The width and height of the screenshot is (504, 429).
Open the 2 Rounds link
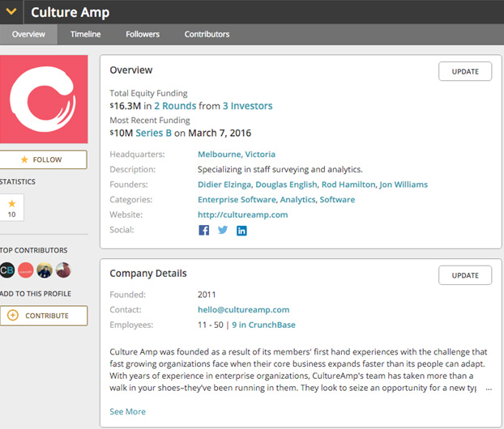coord(175,106)
